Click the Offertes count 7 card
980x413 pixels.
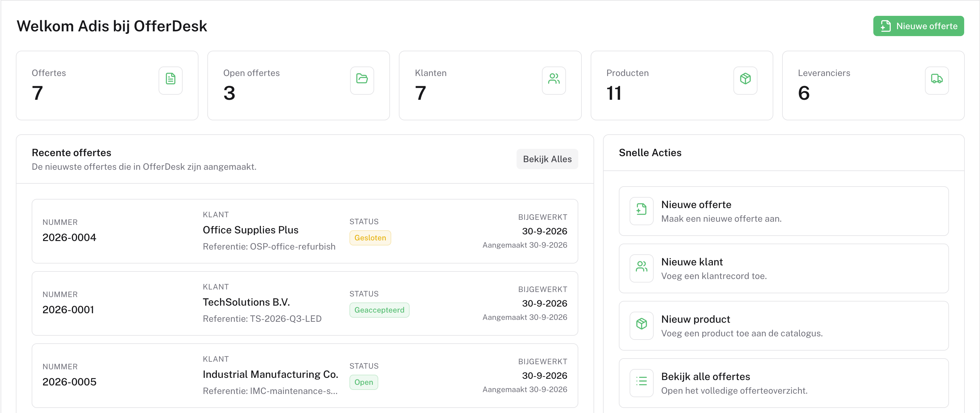click(x=107, y=86)
